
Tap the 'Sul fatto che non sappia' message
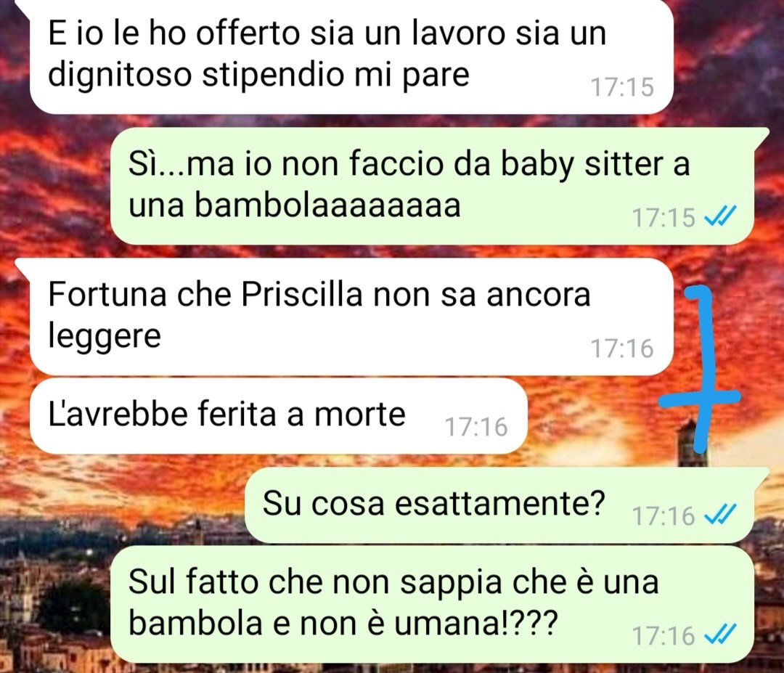click(432, 604)
